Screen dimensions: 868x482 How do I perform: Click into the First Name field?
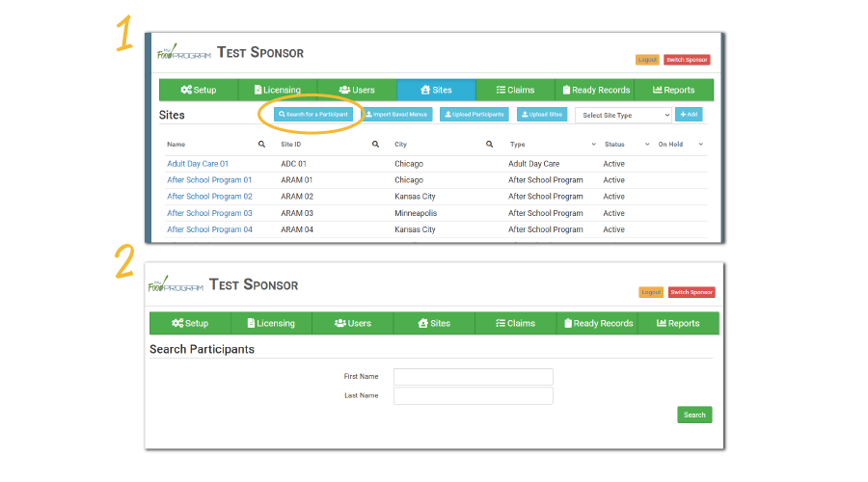[x=473, y=376]
